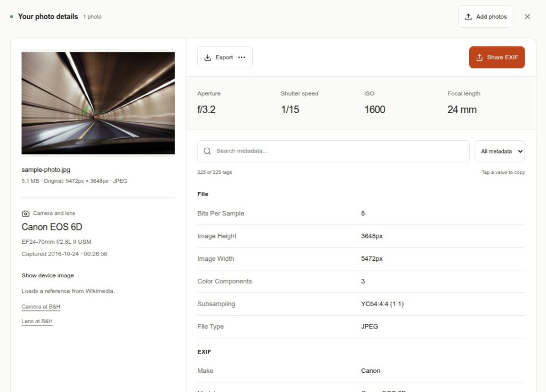This screenshot has width=546, height=392.
Task: Click the 1 photo count label
Action: click(x=92, y=17)
